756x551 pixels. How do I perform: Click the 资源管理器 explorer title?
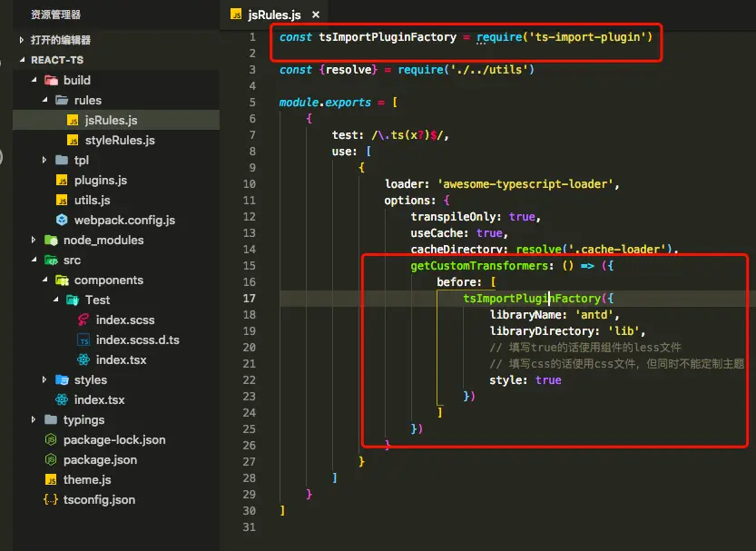(x=56, y=15)
